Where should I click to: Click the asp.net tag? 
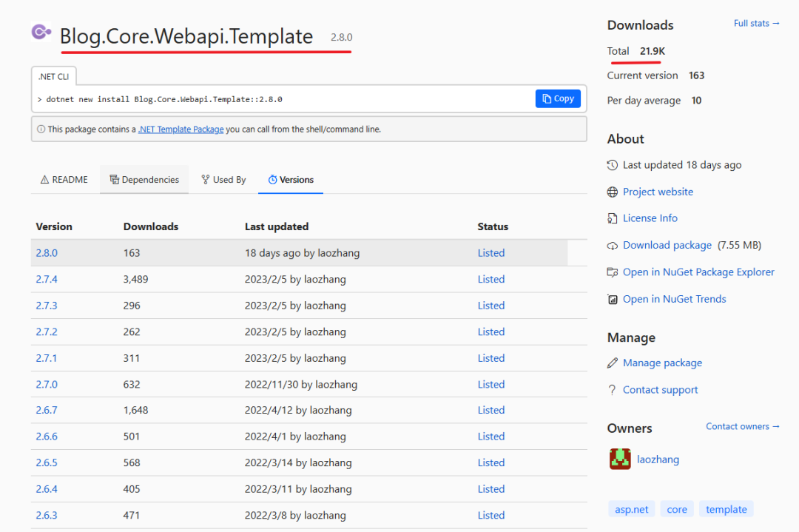click(x=631, y=509)
